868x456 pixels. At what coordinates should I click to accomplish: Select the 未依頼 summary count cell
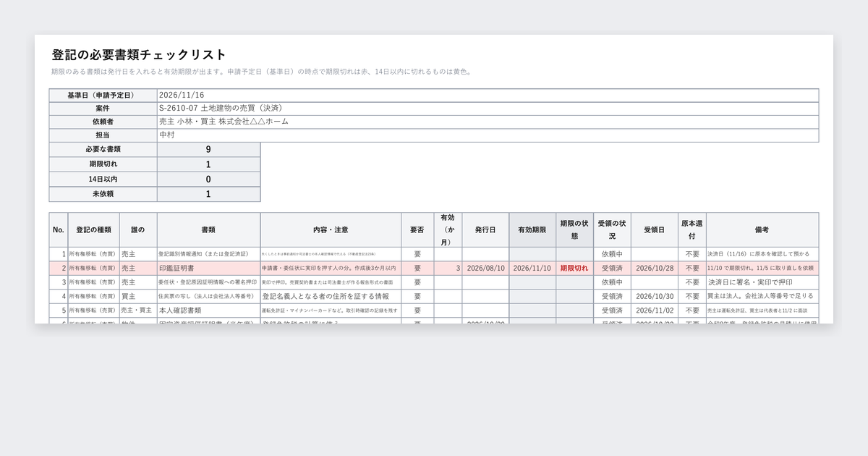point(208,194)
